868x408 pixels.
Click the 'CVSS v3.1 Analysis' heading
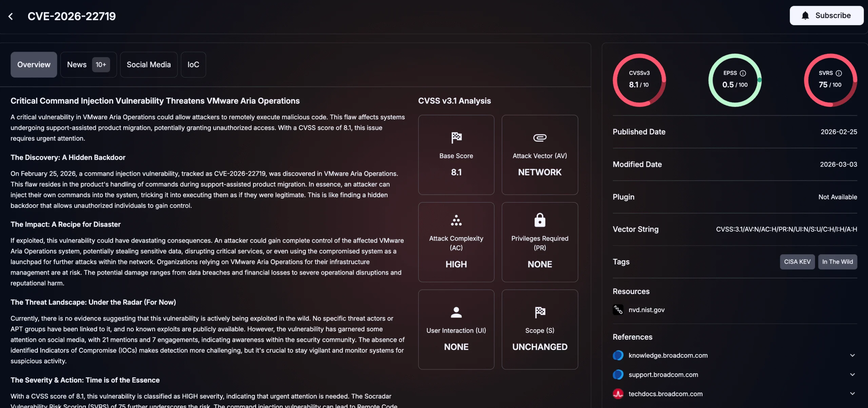(x=454, y=101)
